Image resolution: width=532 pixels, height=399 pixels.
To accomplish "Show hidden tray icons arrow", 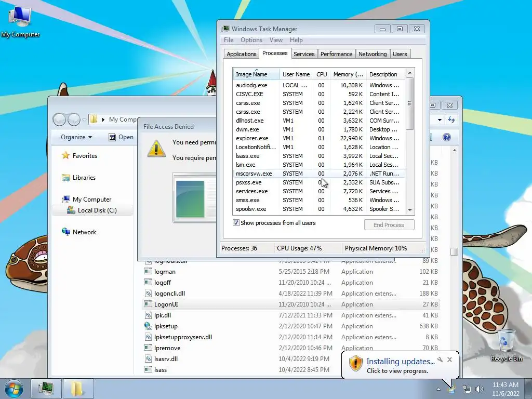I will point(438,389).
